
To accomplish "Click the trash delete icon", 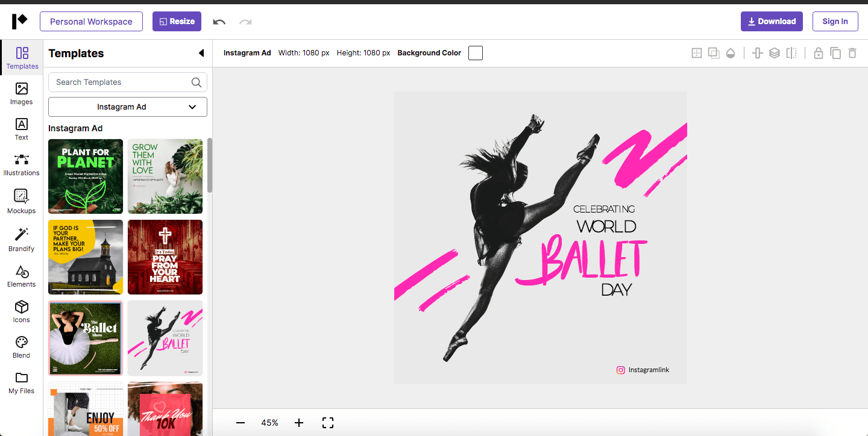I will [852, 53].
